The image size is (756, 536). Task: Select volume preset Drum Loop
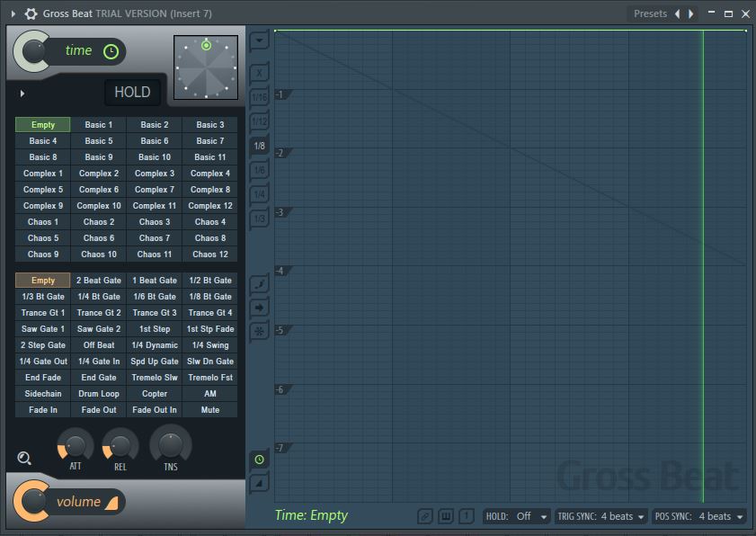(x=98, y=394)
